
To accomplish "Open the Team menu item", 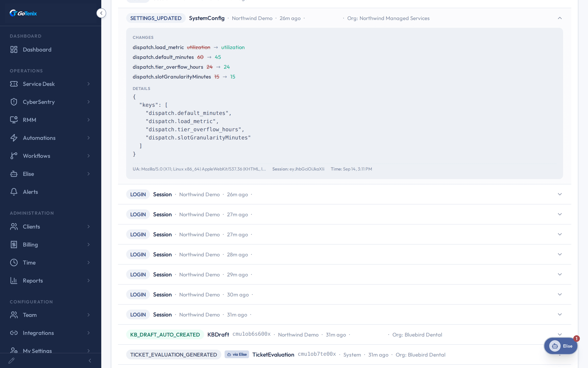I will pyautogui.click(x=51, y=315).
